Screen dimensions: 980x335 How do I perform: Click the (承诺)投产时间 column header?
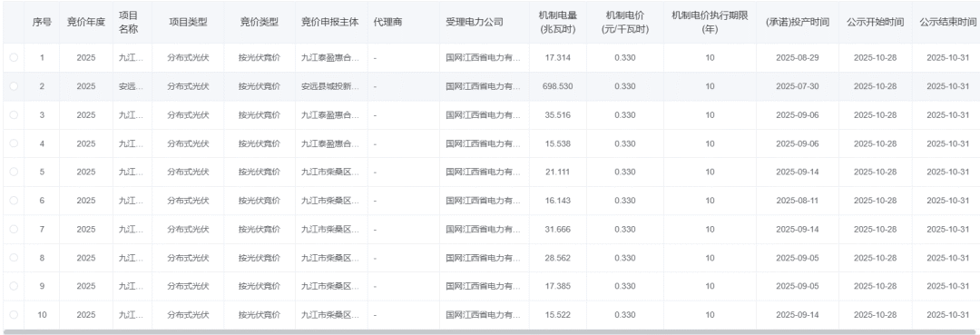click(798, 22)
